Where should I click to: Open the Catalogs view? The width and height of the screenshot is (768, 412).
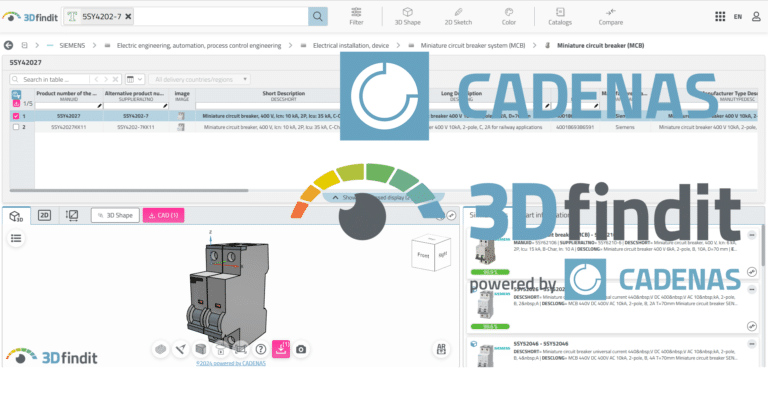[x=560, y=16]
